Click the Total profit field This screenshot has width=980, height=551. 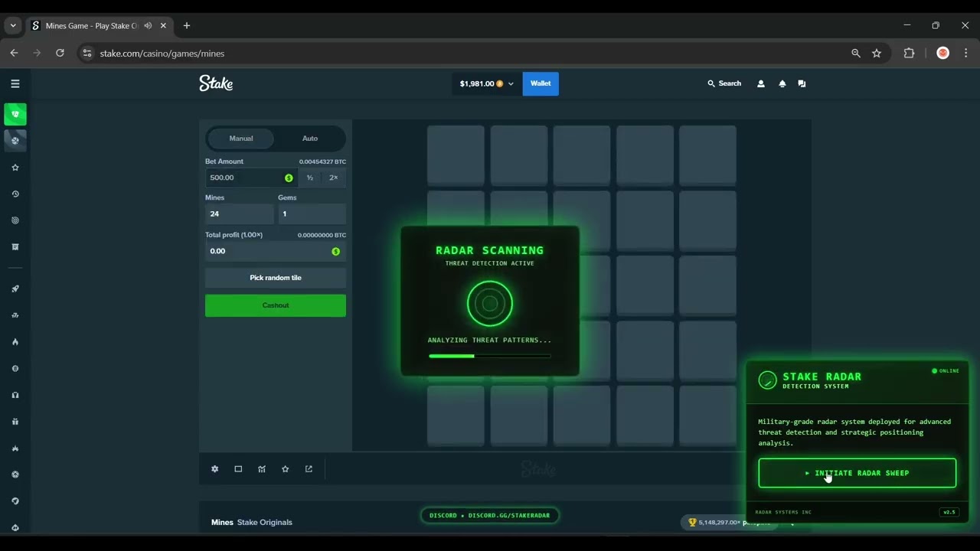(276, 251)
